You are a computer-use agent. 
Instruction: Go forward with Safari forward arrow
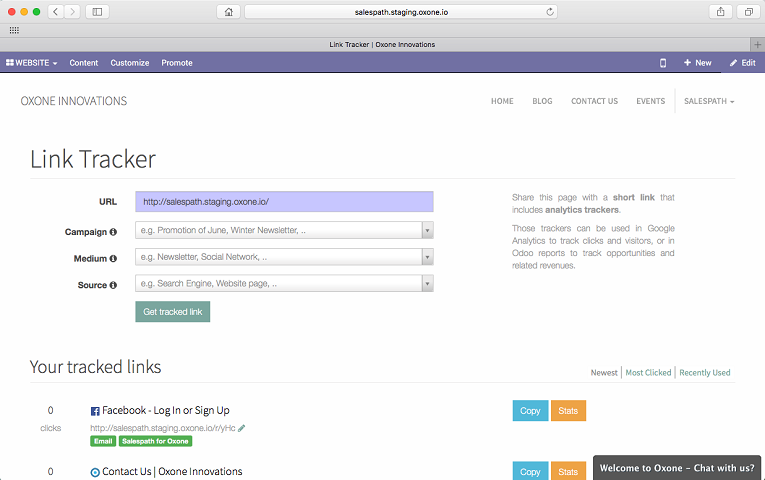(x=72, y=12)
